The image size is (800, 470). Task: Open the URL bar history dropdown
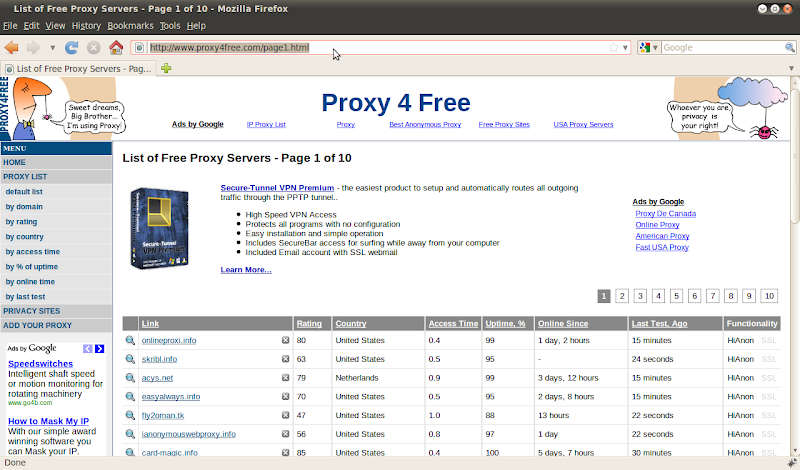(x=625, y=47)
